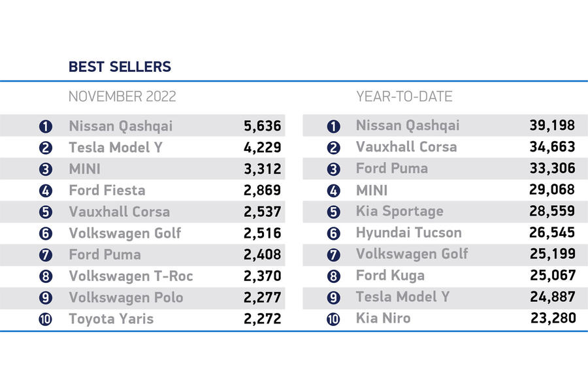Click the 24,887 Tesla Model Y figure

pyautogui.click(x=552, y=297)
